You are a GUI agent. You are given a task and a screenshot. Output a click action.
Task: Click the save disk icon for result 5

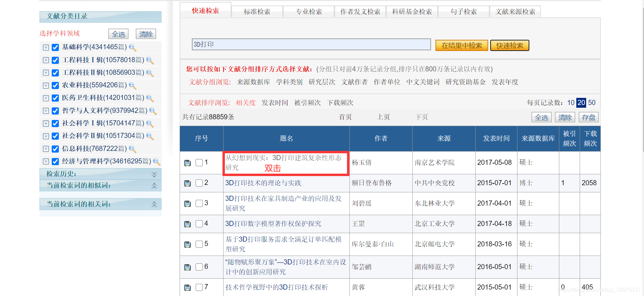point(187,244)
